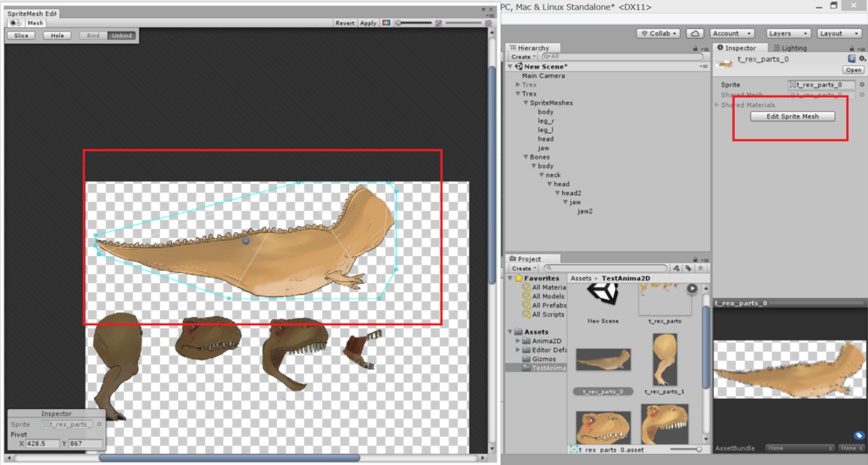Viewport: 868px width, 465px height.
Task: Adjust the first slider in SpriteMesh toolbar
Action: [414, 23]
